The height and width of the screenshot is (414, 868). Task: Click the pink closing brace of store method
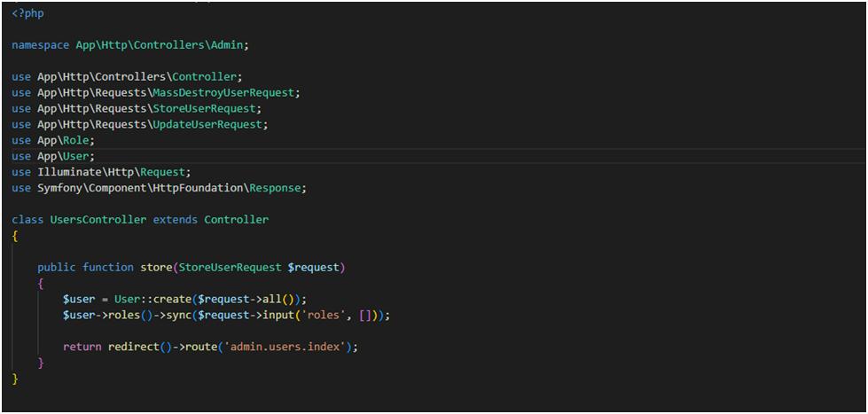tap(41, 363)
